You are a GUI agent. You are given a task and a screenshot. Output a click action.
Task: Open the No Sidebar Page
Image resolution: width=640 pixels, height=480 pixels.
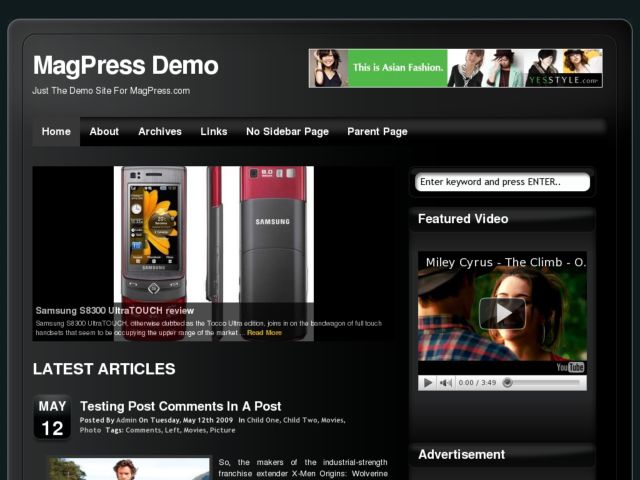[x=287, y=131]
